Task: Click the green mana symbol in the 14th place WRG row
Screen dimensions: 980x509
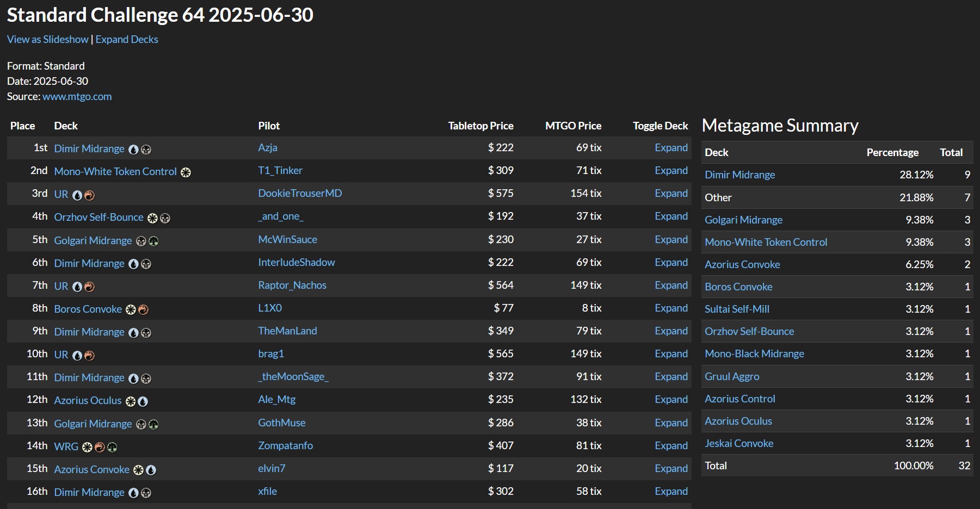Action: (x=112, y=447)
